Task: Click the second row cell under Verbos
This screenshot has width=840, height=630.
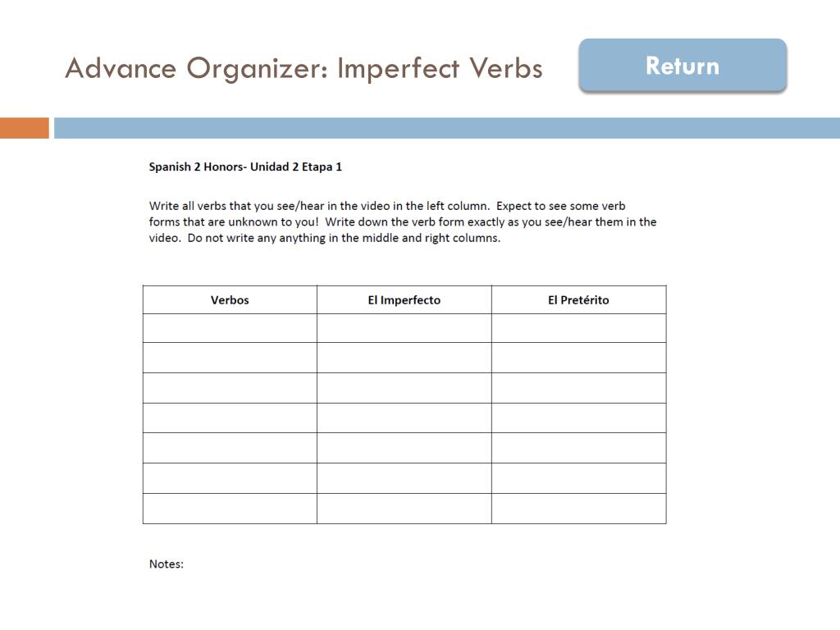Action: pyautogui.click(x=230, y=358)
